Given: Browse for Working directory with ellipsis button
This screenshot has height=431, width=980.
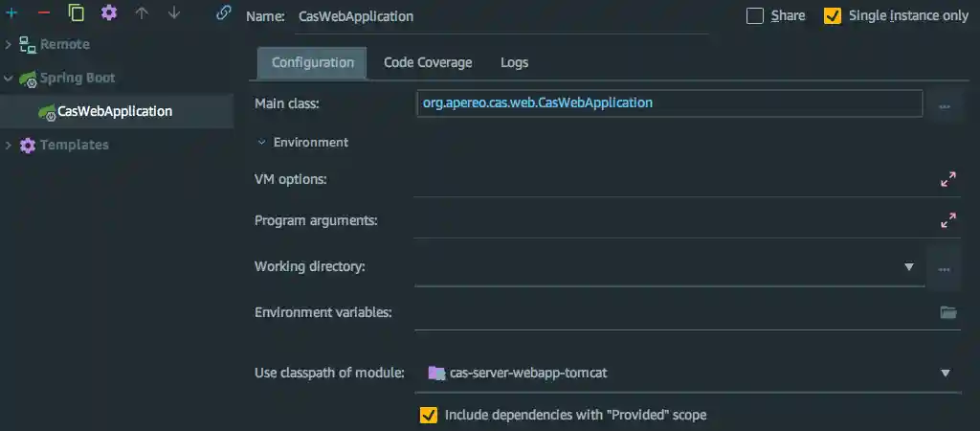Looking at the screenshot, I should point(944,269).
